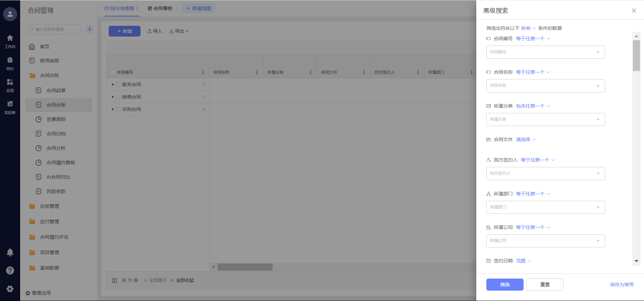Click the notification bell icon

point(10,252)
